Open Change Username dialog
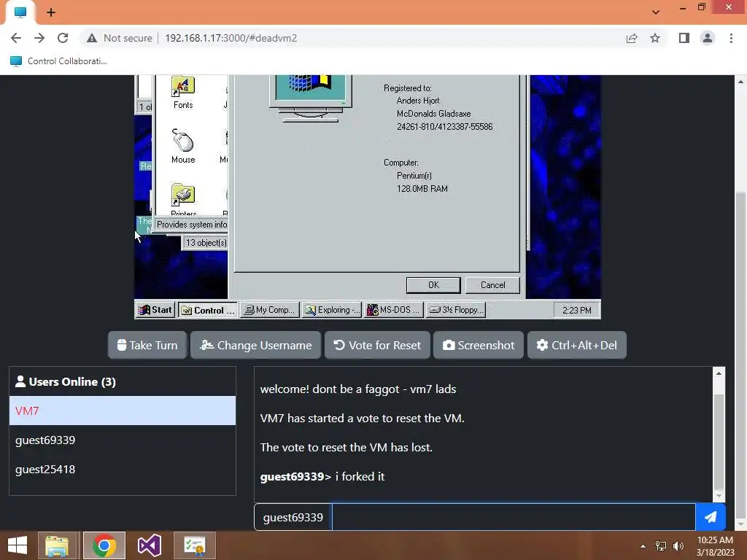 click(x=256, y=345)
